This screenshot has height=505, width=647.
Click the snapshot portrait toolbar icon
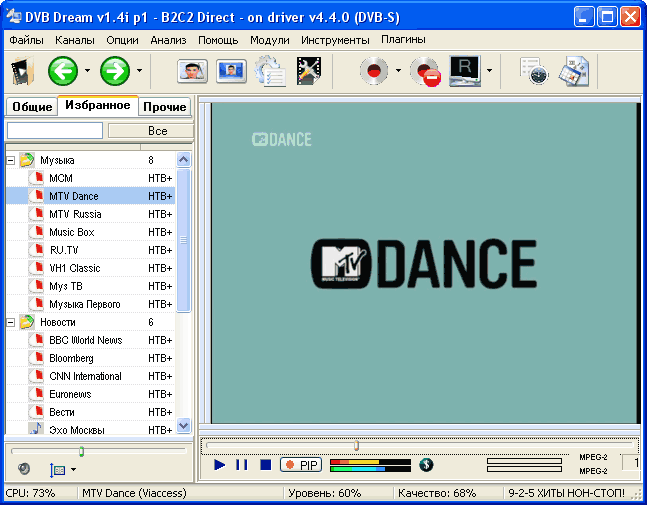click(192, 71)
